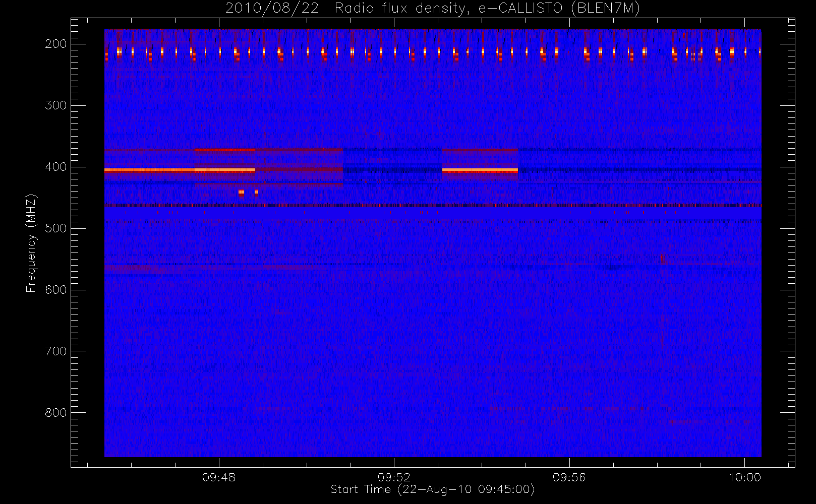This screenshot has height=504, width=816.
Task: Click the 500 frequency tick label
Action: (56, 228)
